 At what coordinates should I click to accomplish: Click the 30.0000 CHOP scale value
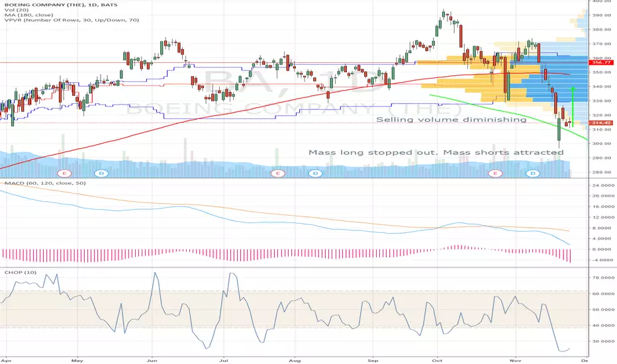pos(603,341)
